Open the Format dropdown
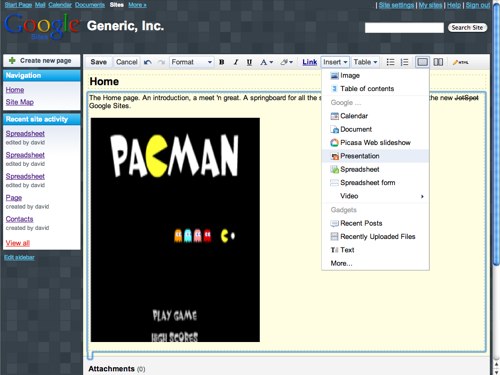This screenshot has height=375, width=500. (191, 62)
